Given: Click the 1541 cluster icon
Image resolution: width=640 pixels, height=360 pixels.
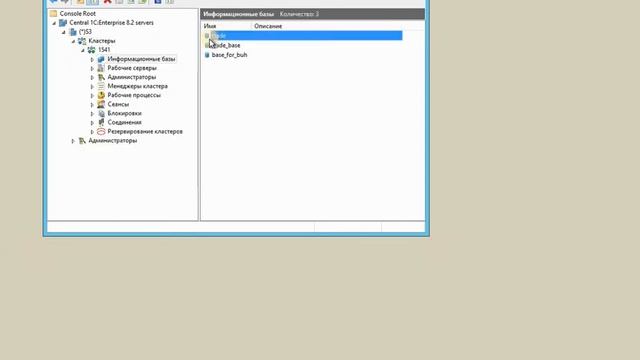Looking at the screenshot, I should 91,50.
